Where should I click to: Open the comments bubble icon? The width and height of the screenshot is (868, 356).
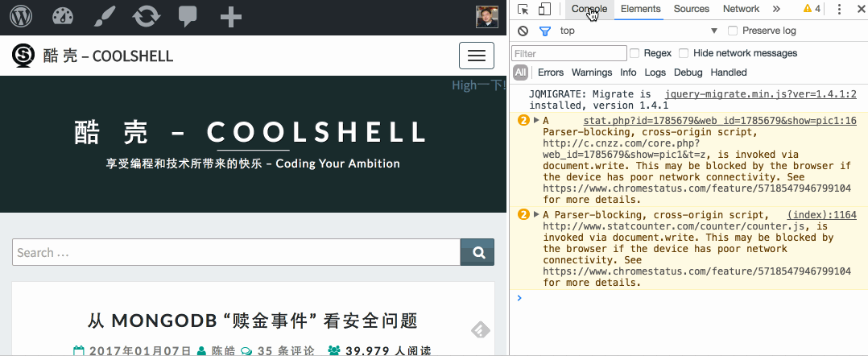(x=188, y=15)
